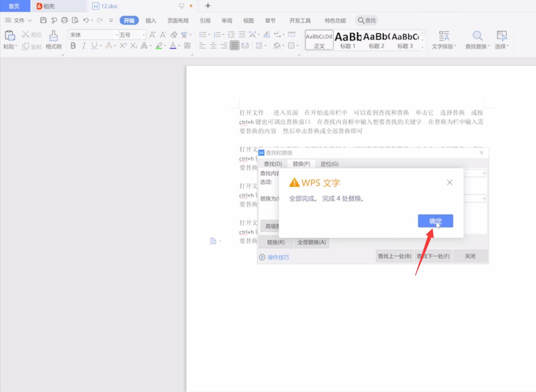Toggle Superscript formatting
Image resolution: width=536 pixels, height=392 pixels.
tap(123, 46)
